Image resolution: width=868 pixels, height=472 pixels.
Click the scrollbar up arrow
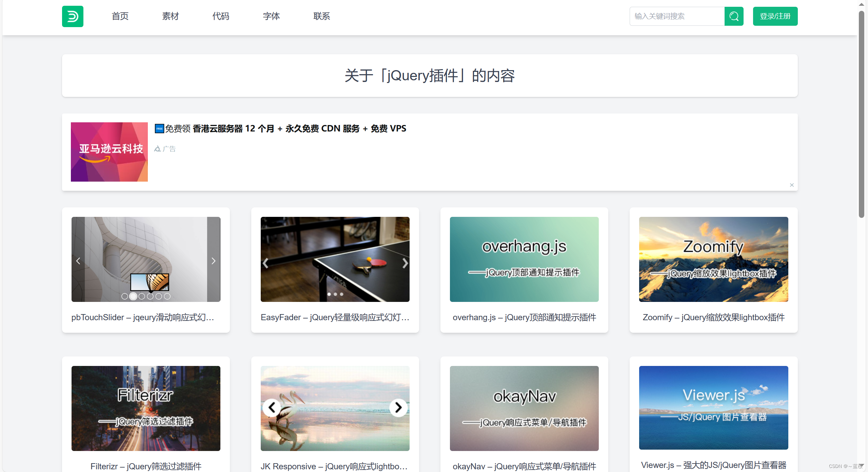point(861,4)
